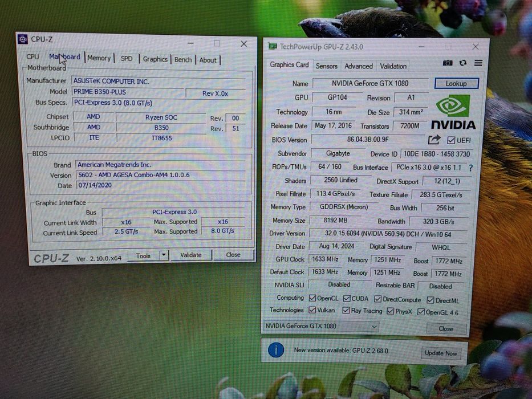
Task: Click the Validate button in CPU-Z
Action: click(x=191, y=255)
